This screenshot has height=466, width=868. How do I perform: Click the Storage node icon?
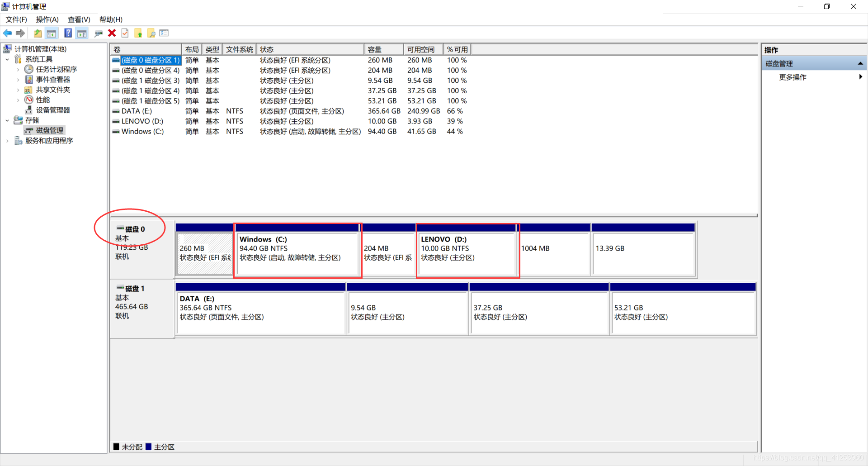[x=18, y=120]
